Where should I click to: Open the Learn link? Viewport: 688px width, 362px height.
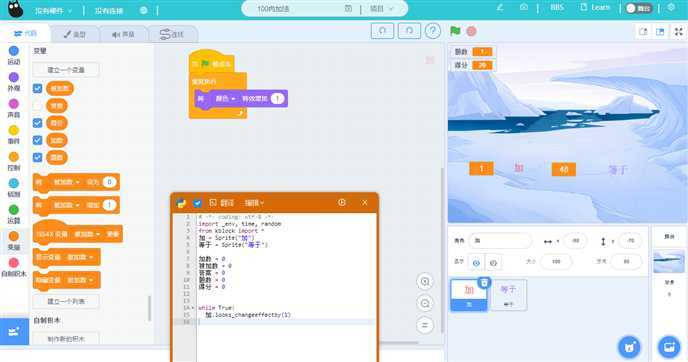pos(595,7)
